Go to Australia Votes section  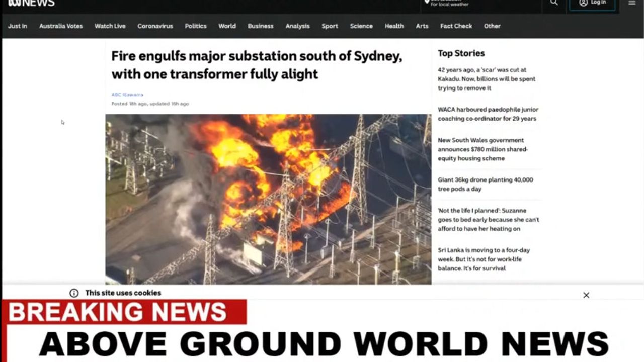[x=61, y=26]
